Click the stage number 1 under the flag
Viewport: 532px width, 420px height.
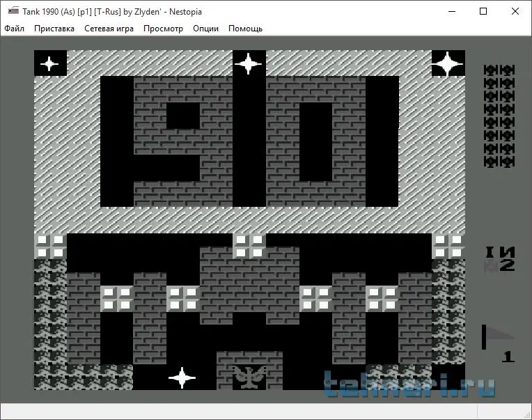click(508, 357)
